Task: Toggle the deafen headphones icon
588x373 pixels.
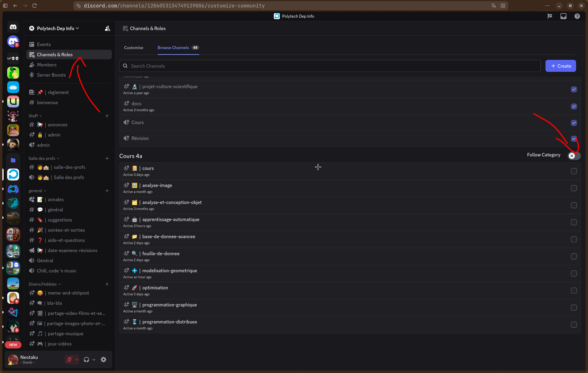Action: (86, 360)
